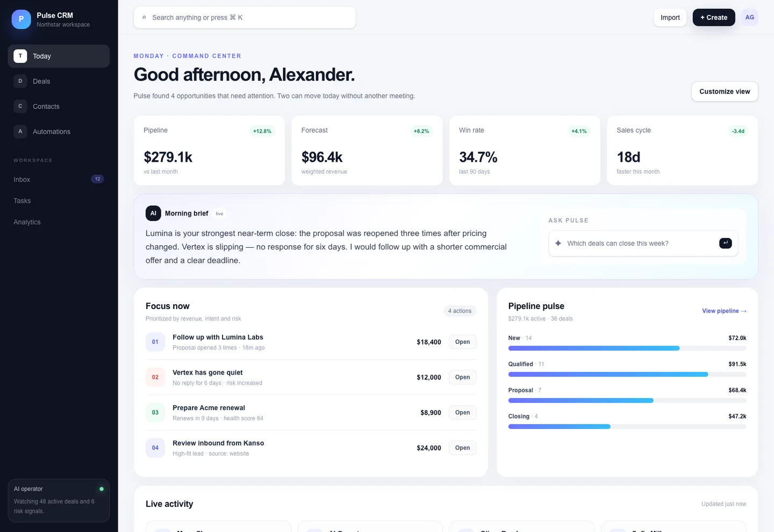The width and height of the screenshot is (774, 532).
Task: Click the Automations 'A' sidebar icon
Action: click(20, 131)
